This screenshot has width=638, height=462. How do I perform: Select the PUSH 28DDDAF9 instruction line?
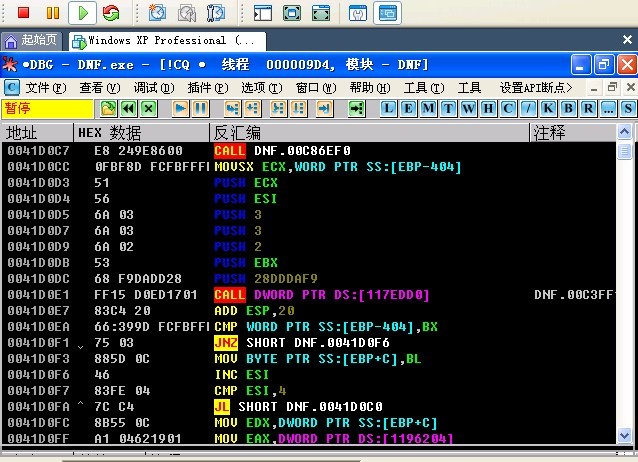[308, 278]
